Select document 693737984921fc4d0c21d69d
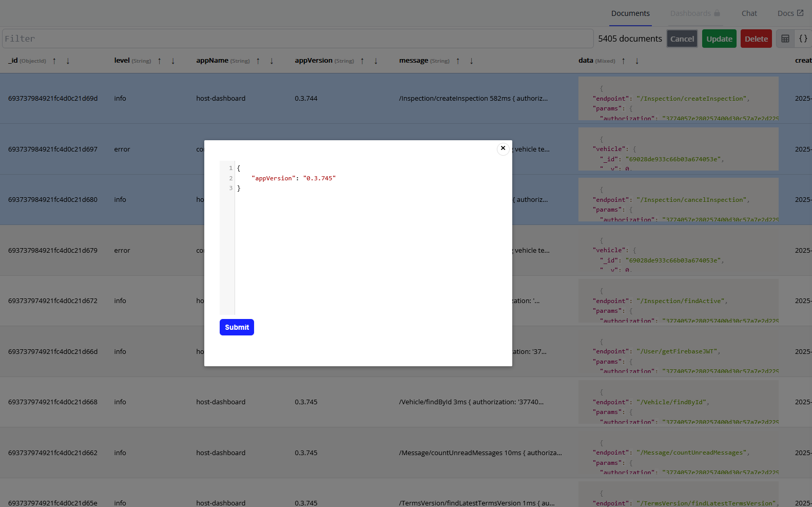The height and width of the screenshot is (507, 812). [53, 98]
